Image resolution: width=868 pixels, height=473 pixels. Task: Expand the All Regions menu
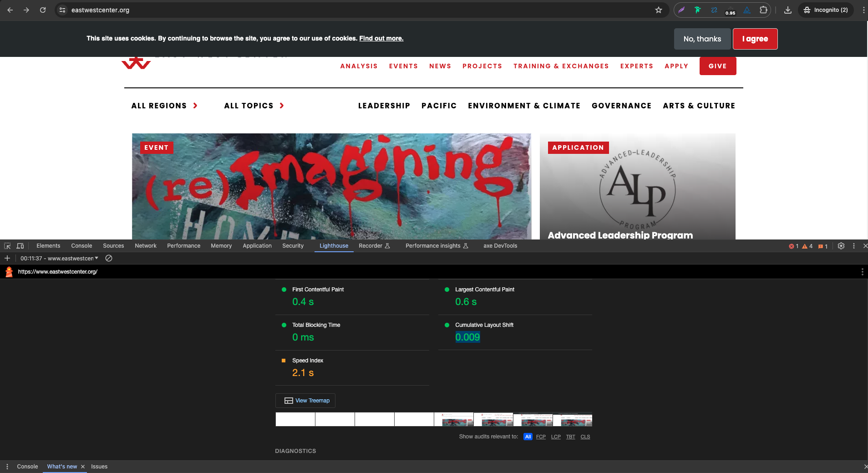coord(164,106)
